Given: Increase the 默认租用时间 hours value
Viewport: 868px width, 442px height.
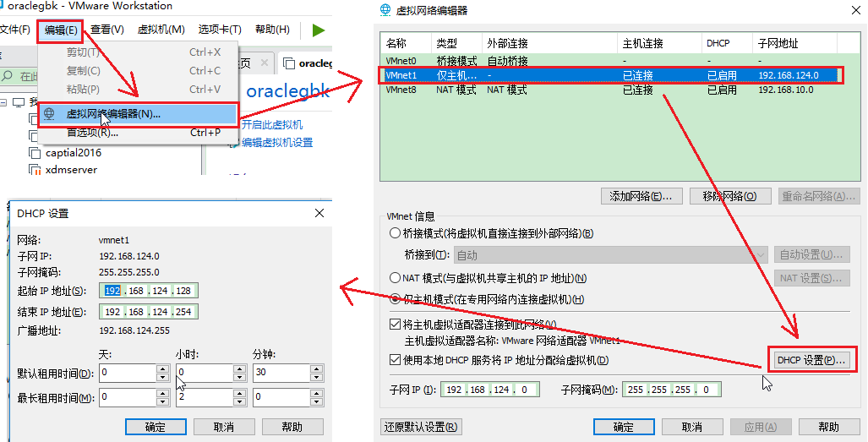Looking at the screenshot, I should pos(240,369).
